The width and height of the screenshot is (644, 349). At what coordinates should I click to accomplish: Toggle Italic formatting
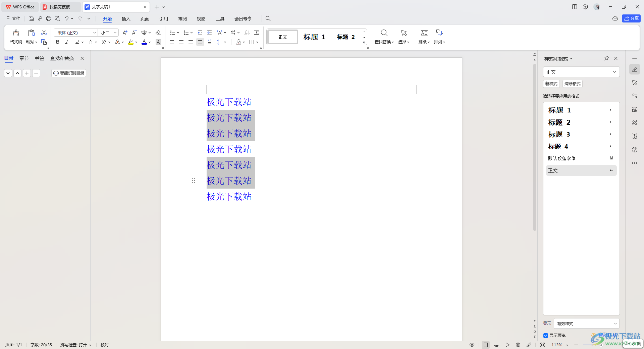coord(67,42)
